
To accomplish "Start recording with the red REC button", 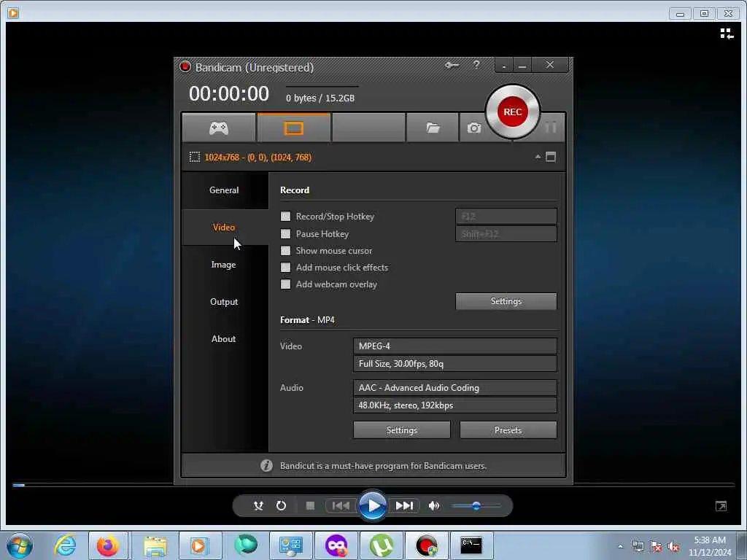I will coord(513,112).
